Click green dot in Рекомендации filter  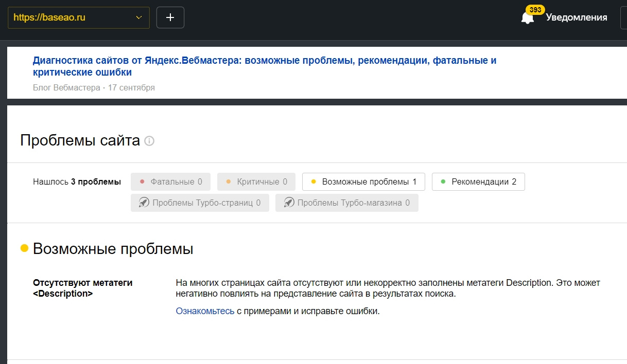443,182
